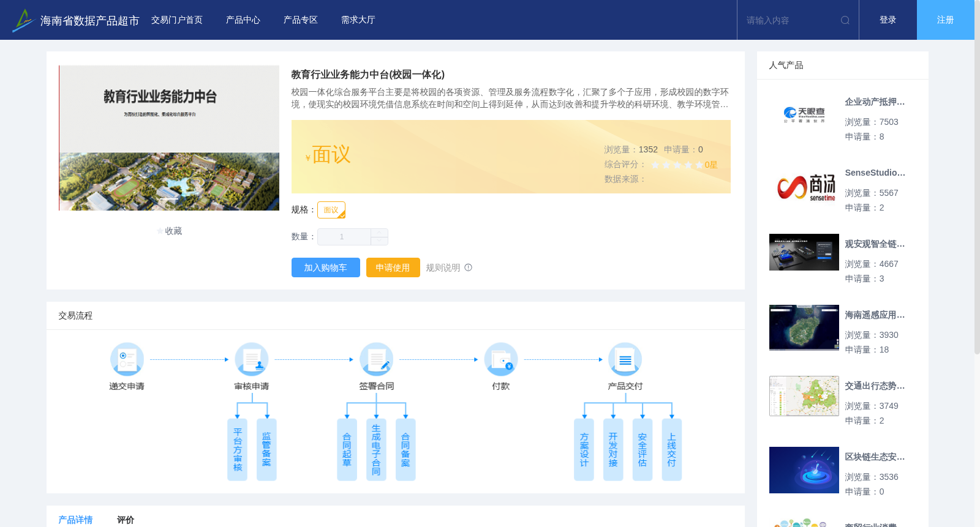Click the education platform product image
Viewport: 980px width, 527px height.
point(169,138)
